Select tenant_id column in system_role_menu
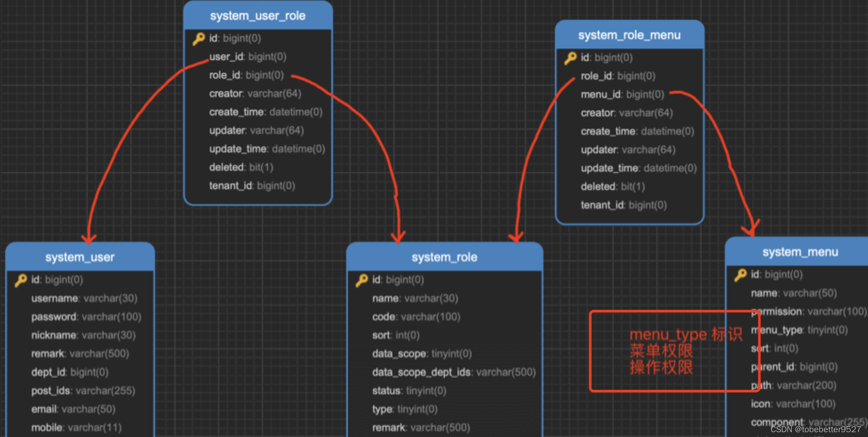 624,205
